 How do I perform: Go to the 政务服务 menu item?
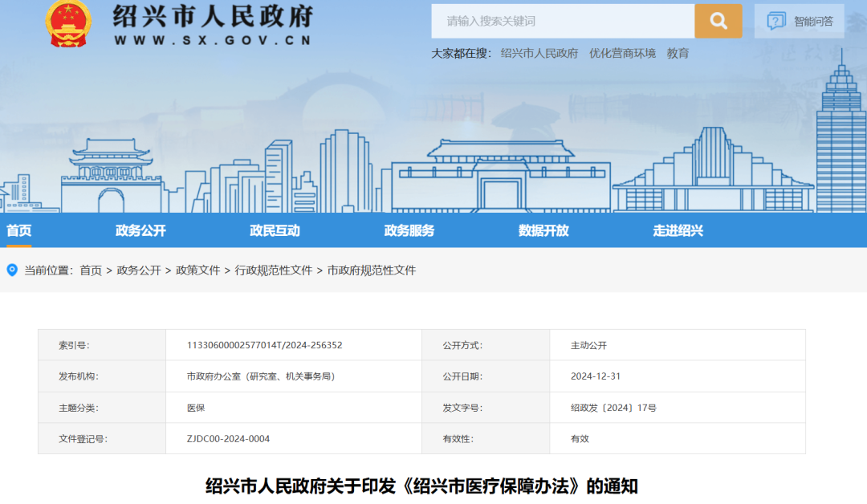pos(409,230)
